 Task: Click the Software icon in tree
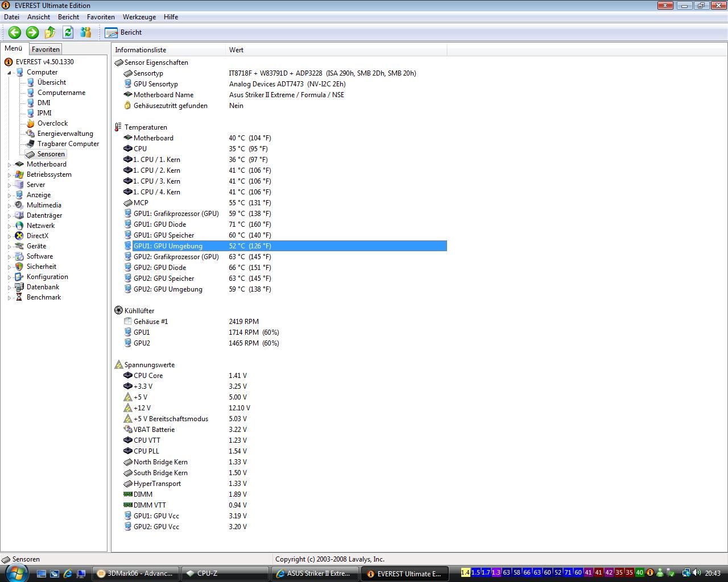point(19,256)
